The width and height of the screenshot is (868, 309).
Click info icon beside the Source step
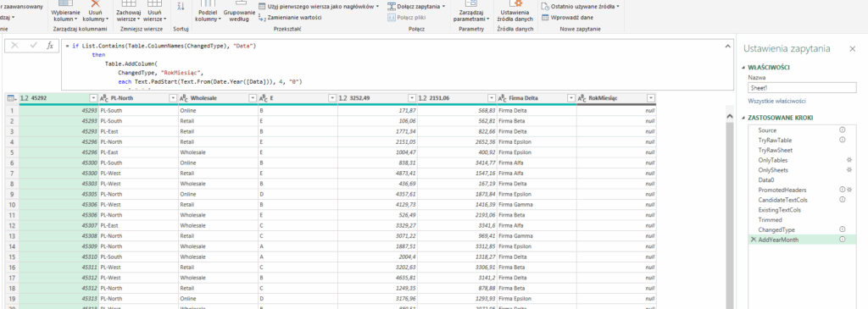coord(842,130)
